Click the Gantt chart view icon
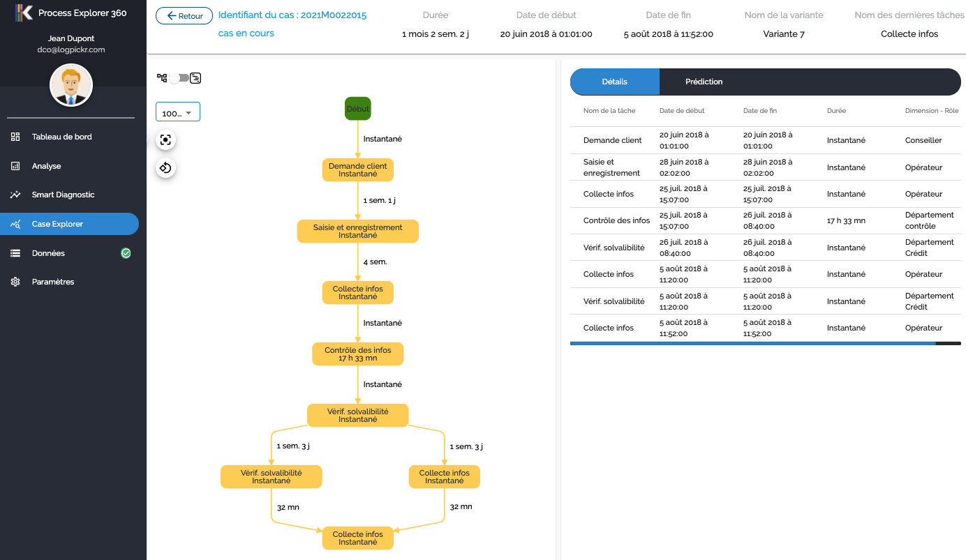 [195, 78]
